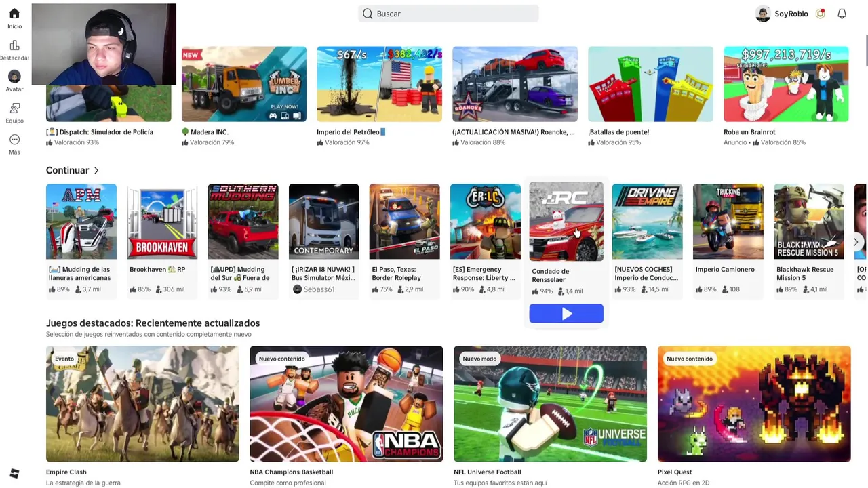This screenshot has width=868, height=488.
Task: Open the Avatar sidebar icon
Action: pyautogui.click(x=14, y=77)
